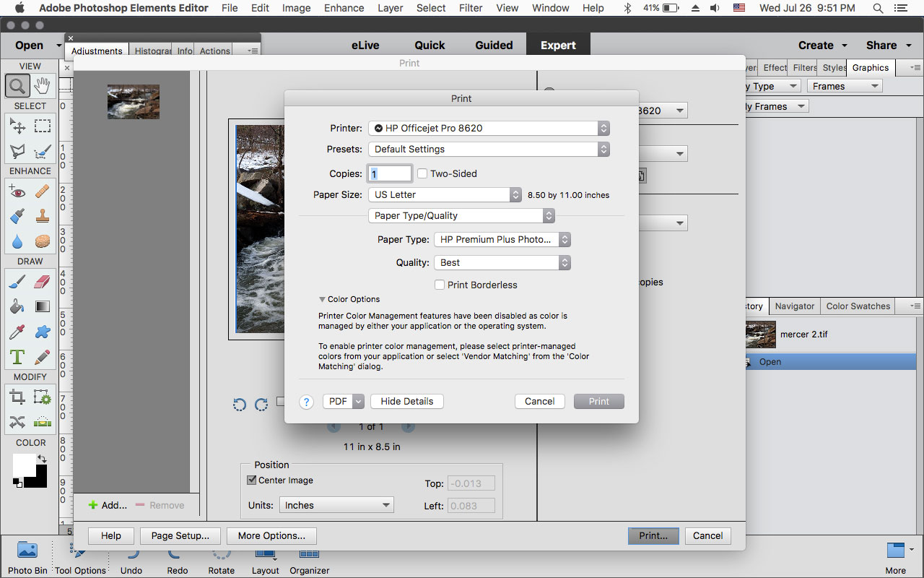Select the Blur tool water drop

pyautogui.click(x=17, y=241)
